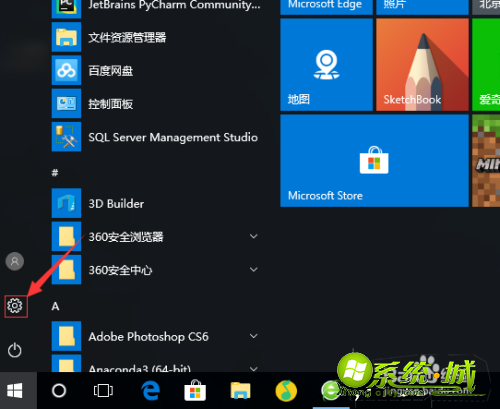The image size is (500, 409).
Task: Open the green 爱奇艺 tile
Action: pos(486,65)
